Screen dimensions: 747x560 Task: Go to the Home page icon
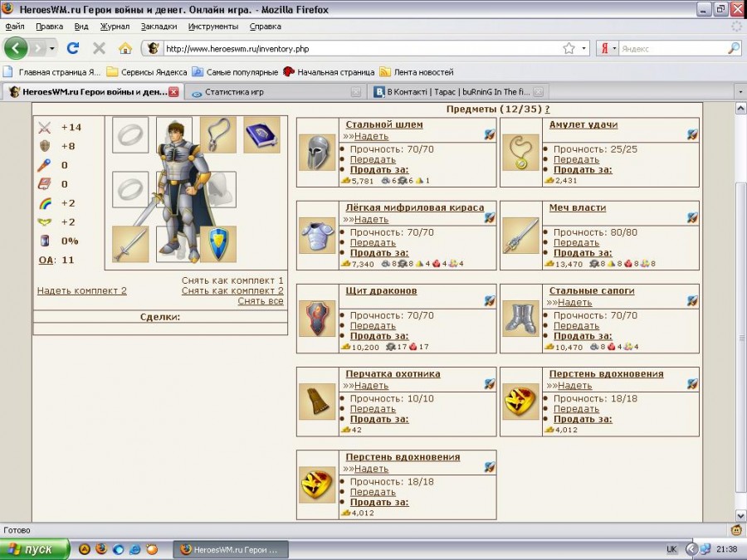[x=125, y=48]
